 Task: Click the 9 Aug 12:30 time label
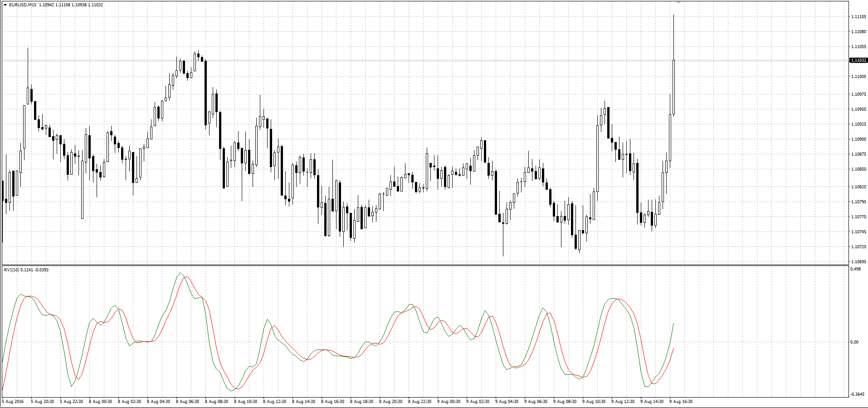pyautogui.click(x=623, y=402)
